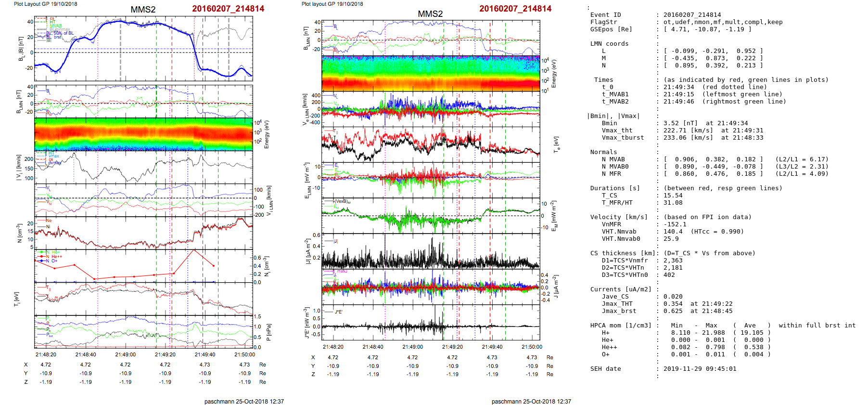Click the Vmax_tht value 222.71 [km/s]
Screen dimensions: 868x405
tap(688, 131)
